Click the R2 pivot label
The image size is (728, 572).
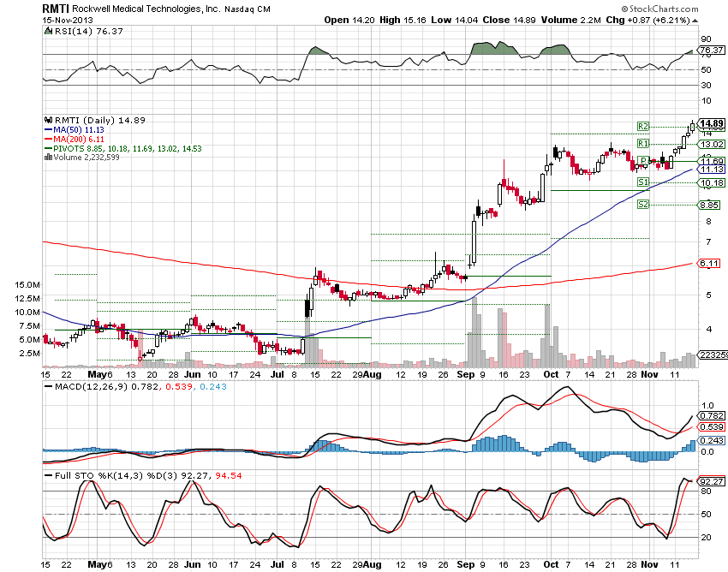(x=643, y=126)
